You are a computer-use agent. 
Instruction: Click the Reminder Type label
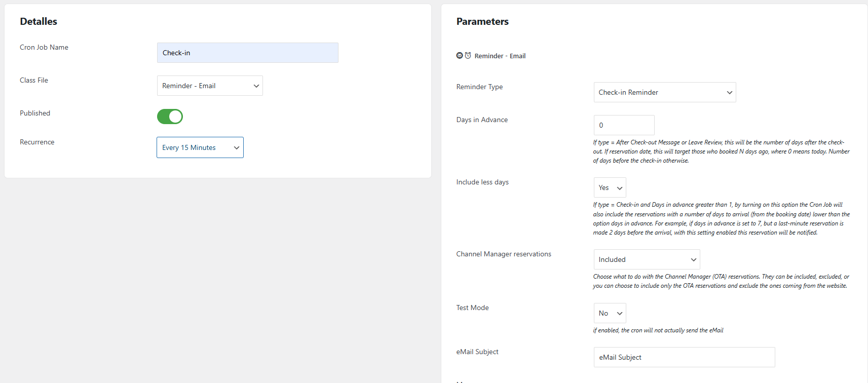479,87
